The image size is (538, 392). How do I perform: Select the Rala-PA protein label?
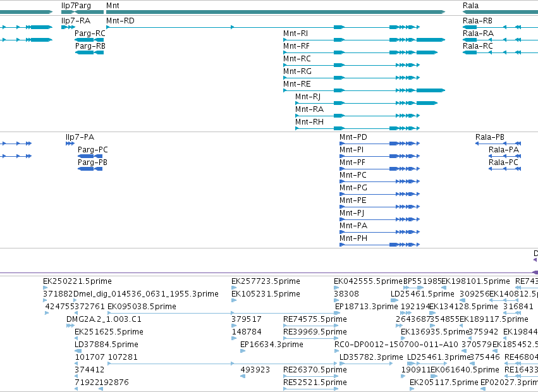tap(504, 150)
